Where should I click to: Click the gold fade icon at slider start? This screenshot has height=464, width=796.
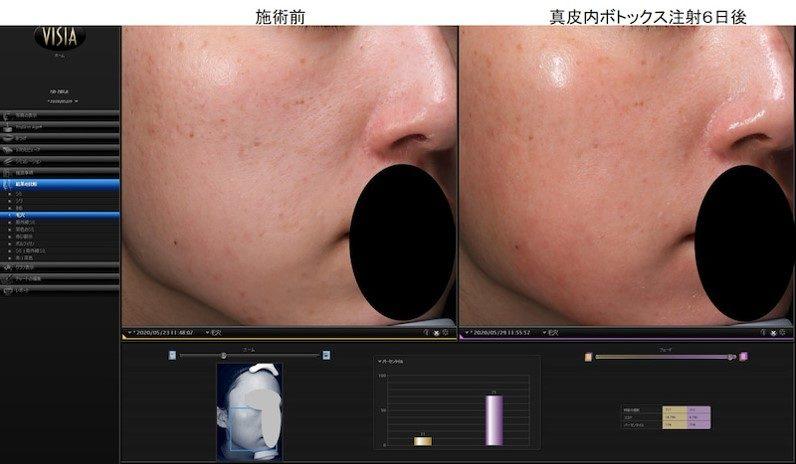(588, 356)
